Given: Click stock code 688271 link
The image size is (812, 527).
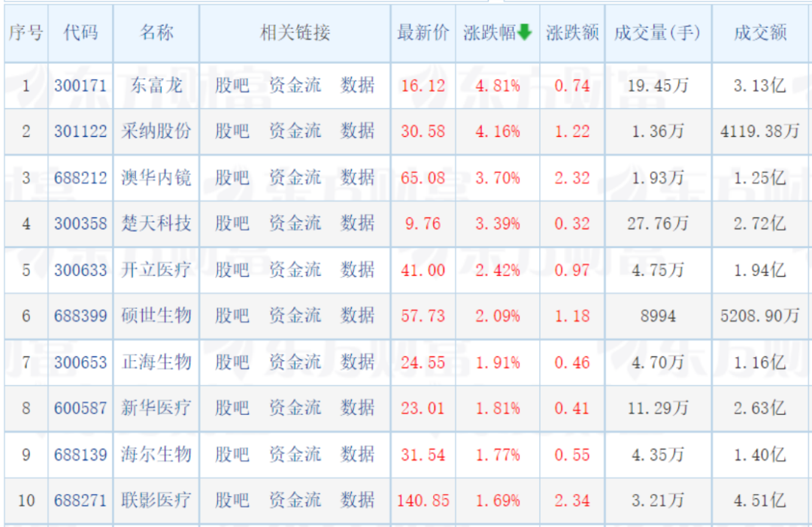Looking at the screenshot, I should pyautogui.click(x=80, y=500).
